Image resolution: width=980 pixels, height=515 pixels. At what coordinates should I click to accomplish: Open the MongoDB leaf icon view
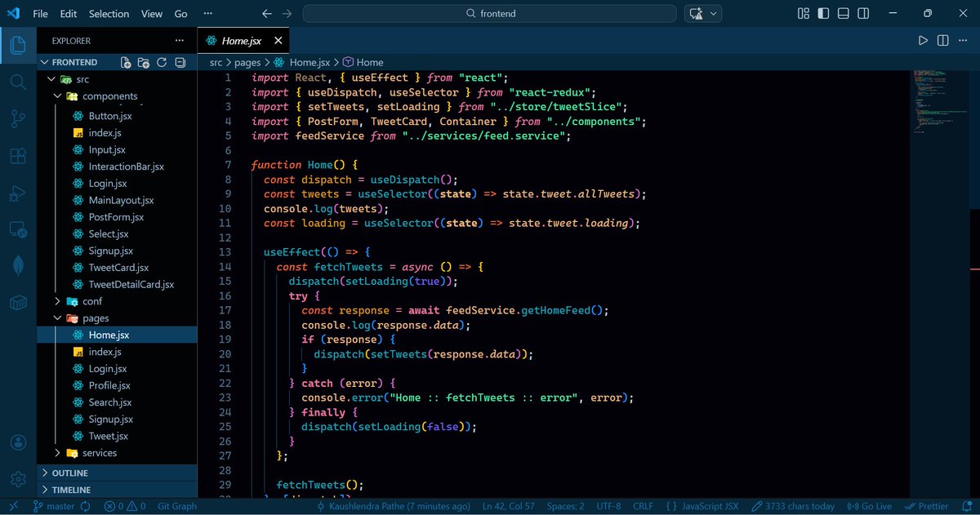point(18,266)
